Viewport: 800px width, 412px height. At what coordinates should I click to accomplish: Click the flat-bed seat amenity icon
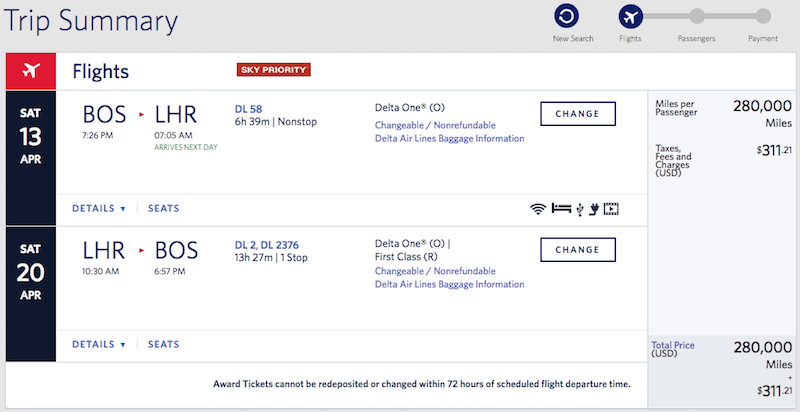click(x=561, y=209)
